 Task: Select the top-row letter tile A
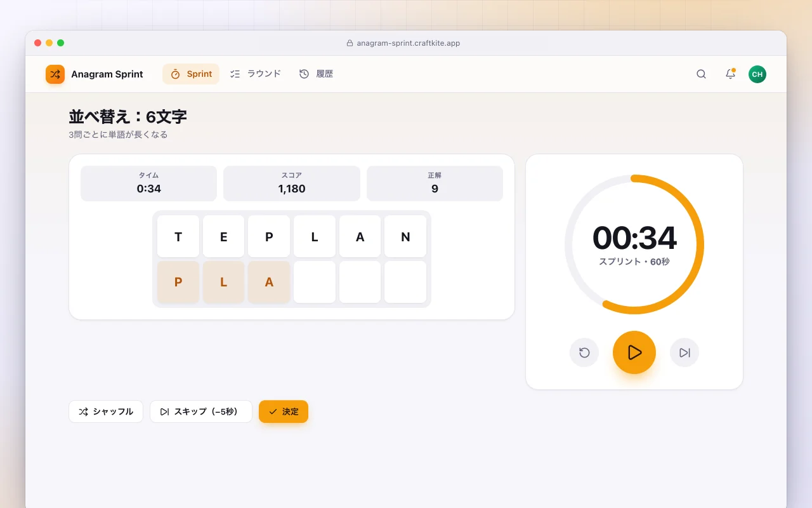360,236
